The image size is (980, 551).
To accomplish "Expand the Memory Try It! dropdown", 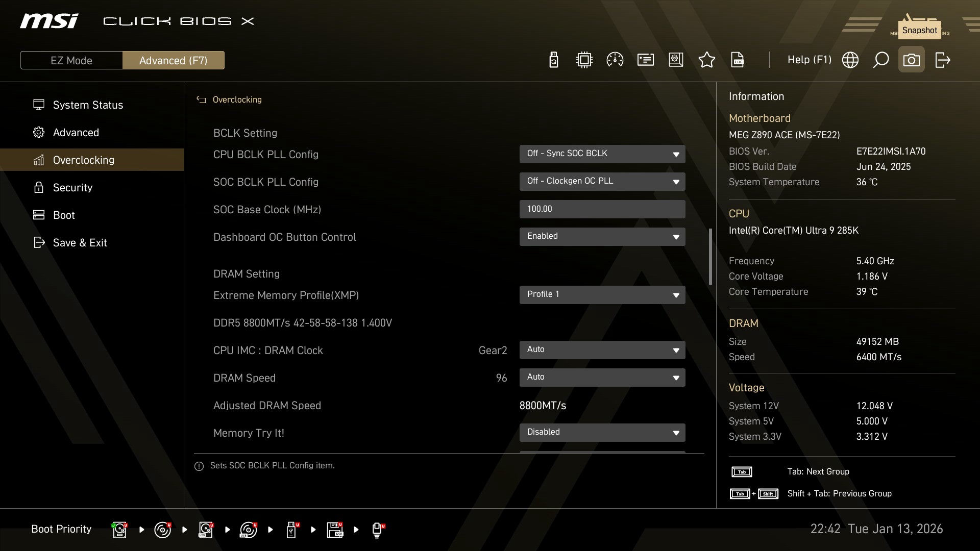I will (x=602, y=432).
